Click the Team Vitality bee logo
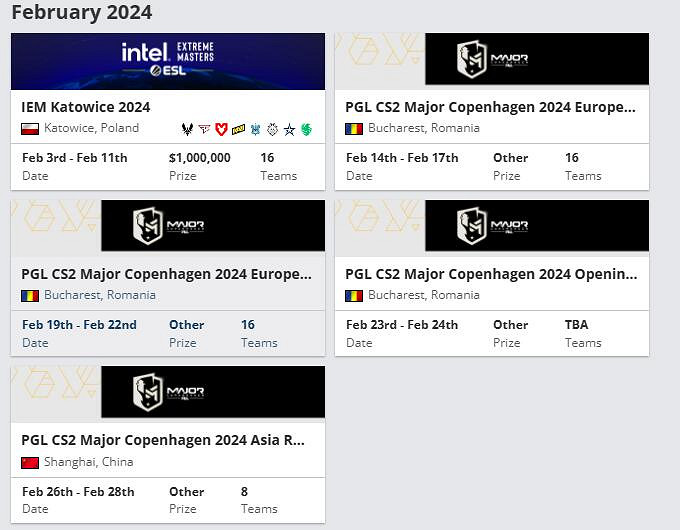This screenshot has width=680, height=530. point(188,129)
